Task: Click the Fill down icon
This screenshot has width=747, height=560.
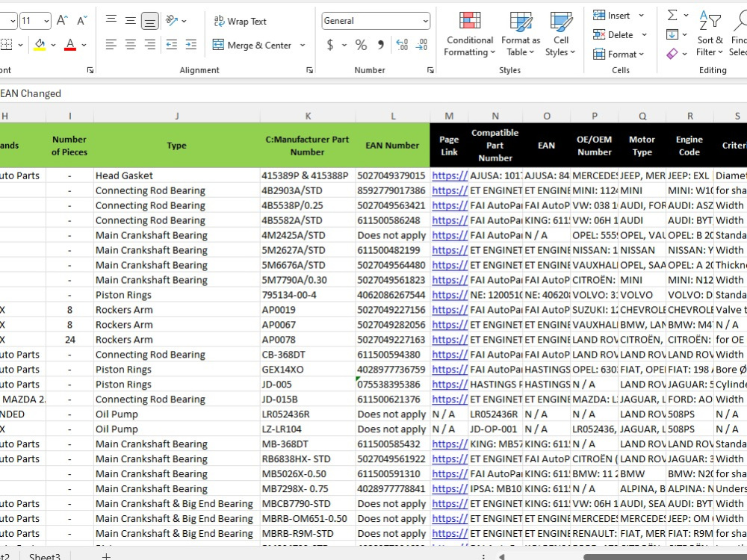Action: coord(672,35)
